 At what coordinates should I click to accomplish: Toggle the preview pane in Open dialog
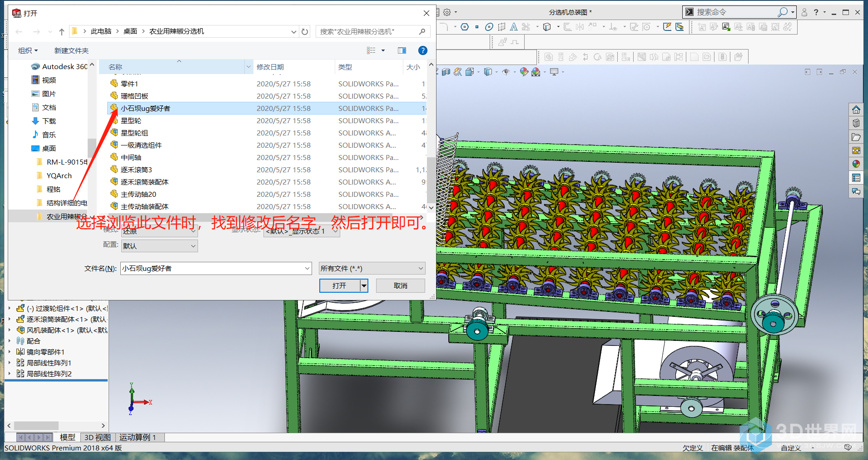(402, 50)
